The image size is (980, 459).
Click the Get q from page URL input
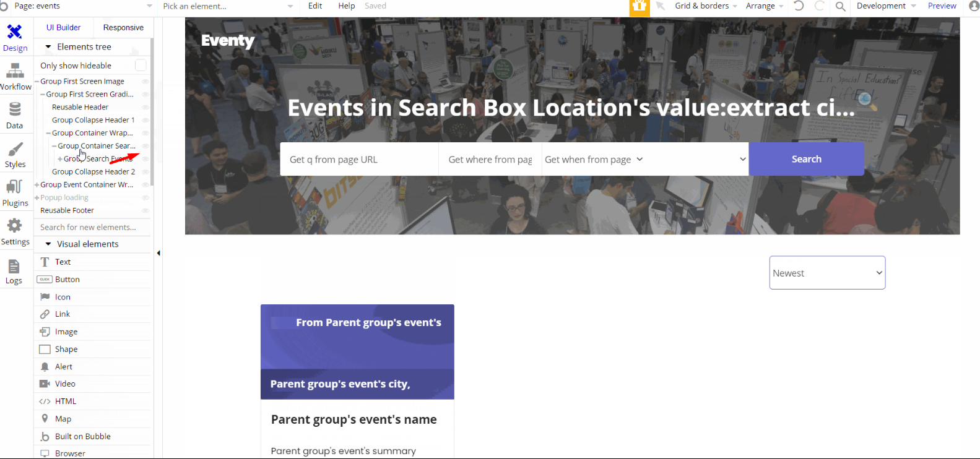coord(359,159)
